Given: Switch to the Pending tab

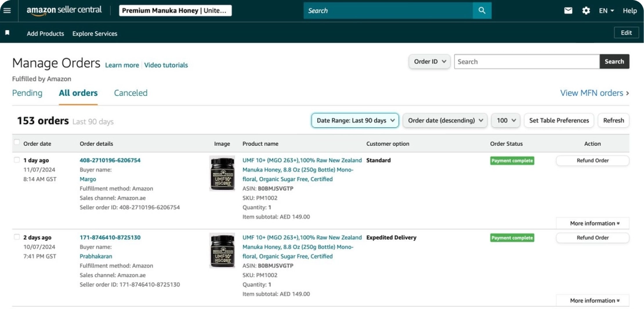Looking at the screenshot, I should coord(27,93).
